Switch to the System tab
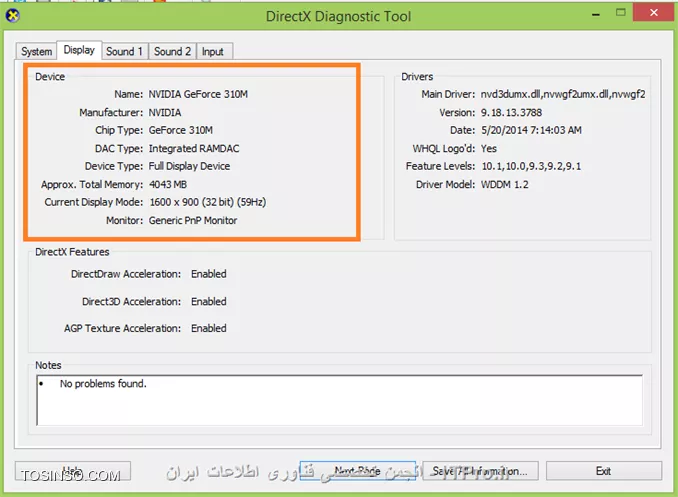 click(x=36, y=51)
